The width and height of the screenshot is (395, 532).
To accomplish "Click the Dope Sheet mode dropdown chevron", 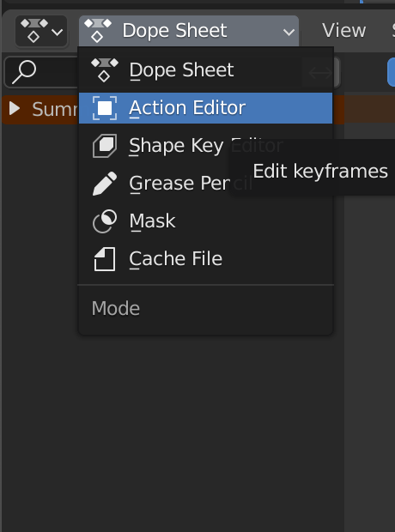I will pos(289,33).
